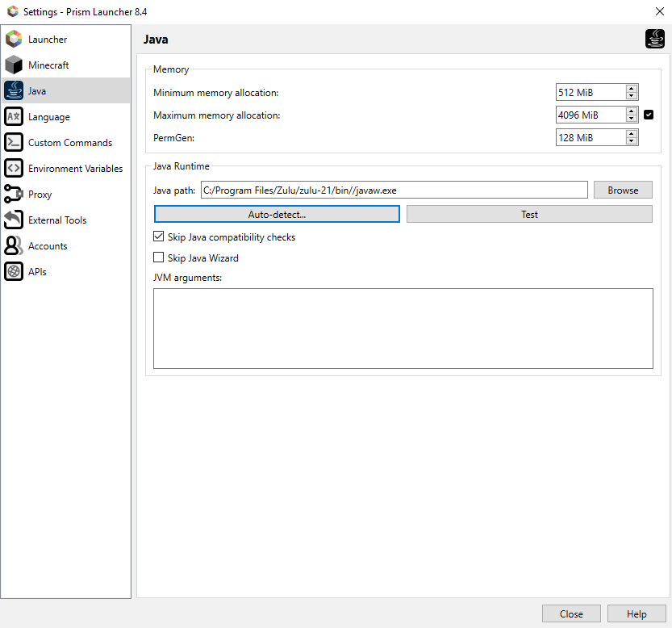Browse for a Java executable
Viewport: 672px width, 628px height.
point(623,190)
